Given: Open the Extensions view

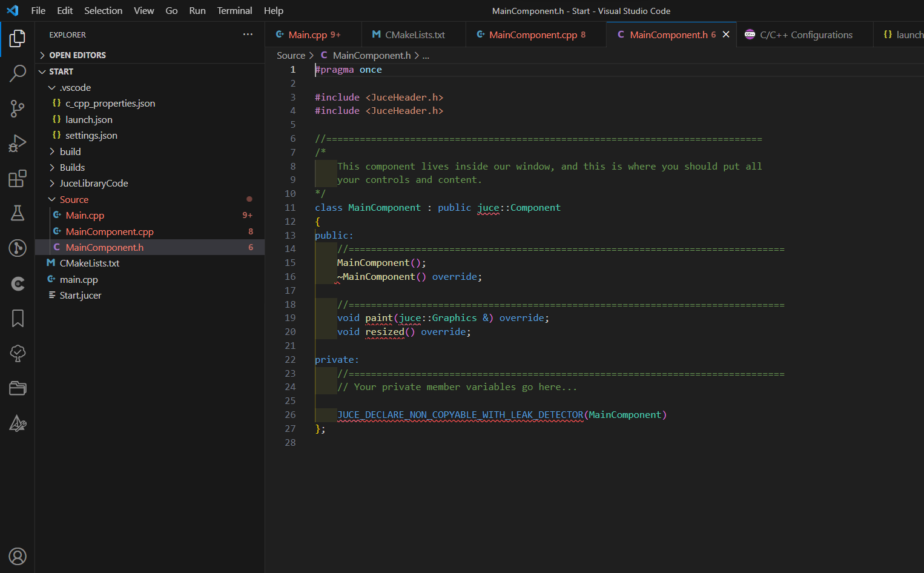Looking at the screenshot, I should (x=18, y=179).
